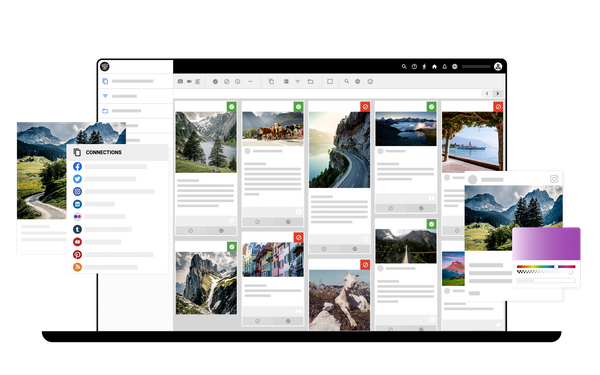Viewport: 600px width, 375px height.
Task: Toggle green approved badge on the mountain lake card
Action: pyautogui.click(x=232, y=107)
